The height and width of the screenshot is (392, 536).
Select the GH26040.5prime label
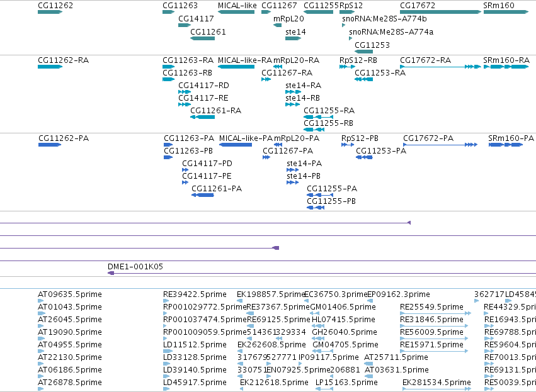click(x=345, y=332)
